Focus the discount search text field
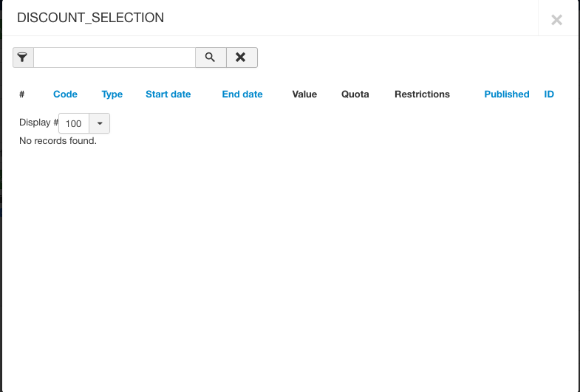 tap(115, 58)
